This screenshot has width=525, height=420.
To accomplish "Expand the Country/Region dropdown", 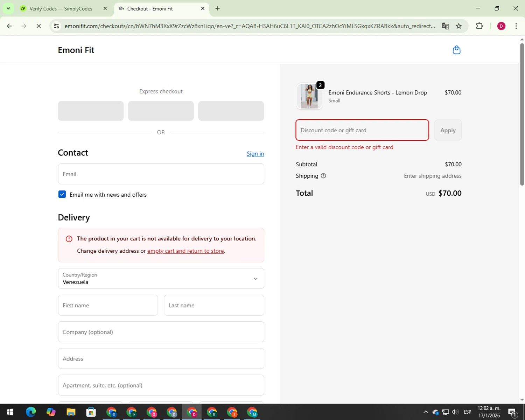I will pos(161,279).
